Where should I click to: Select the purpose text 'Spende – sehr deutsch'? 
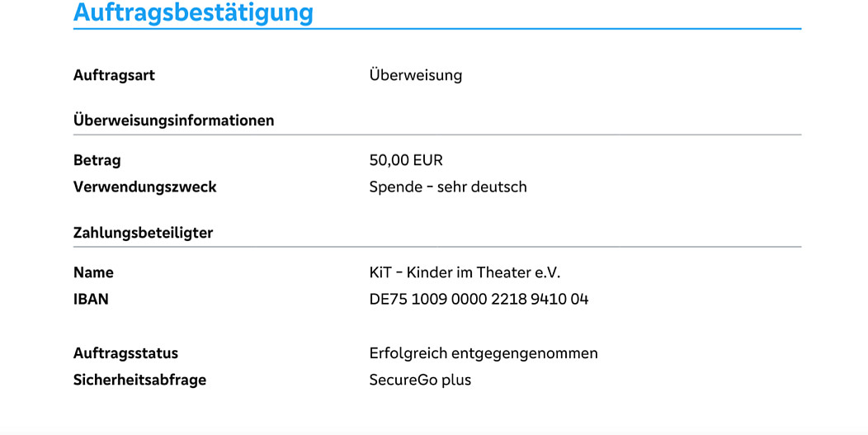click(x=448, y=187)
